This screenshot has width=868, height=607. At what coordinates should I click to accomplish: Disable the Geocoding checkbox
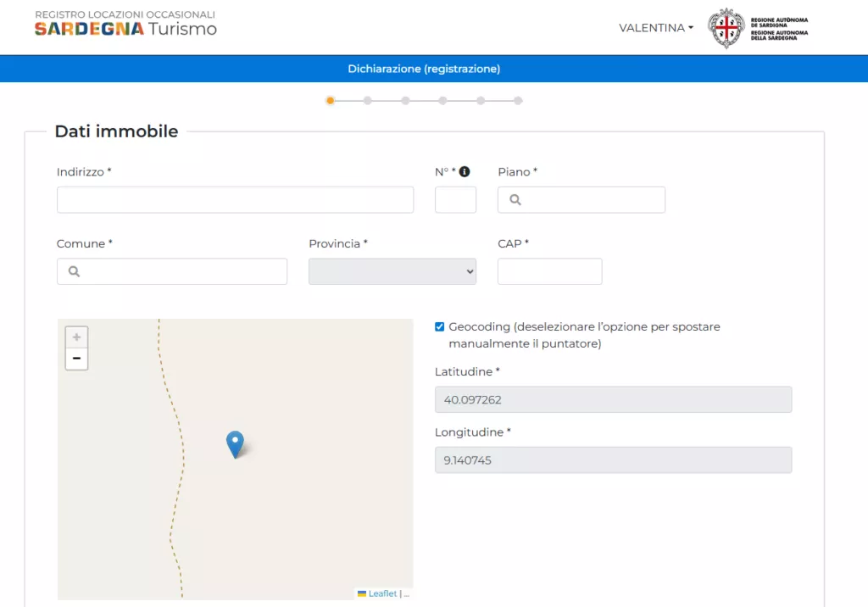coord(439,326)
